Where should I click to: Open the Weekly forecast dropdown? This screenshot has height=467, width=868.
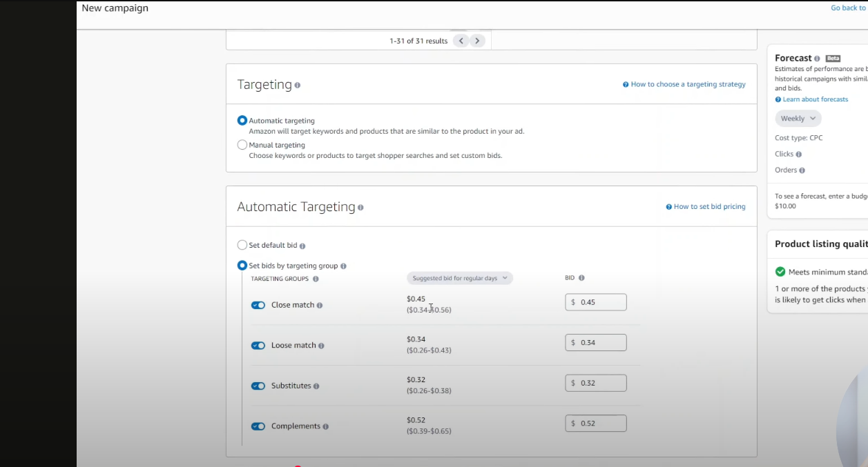(x=798, y=118)
